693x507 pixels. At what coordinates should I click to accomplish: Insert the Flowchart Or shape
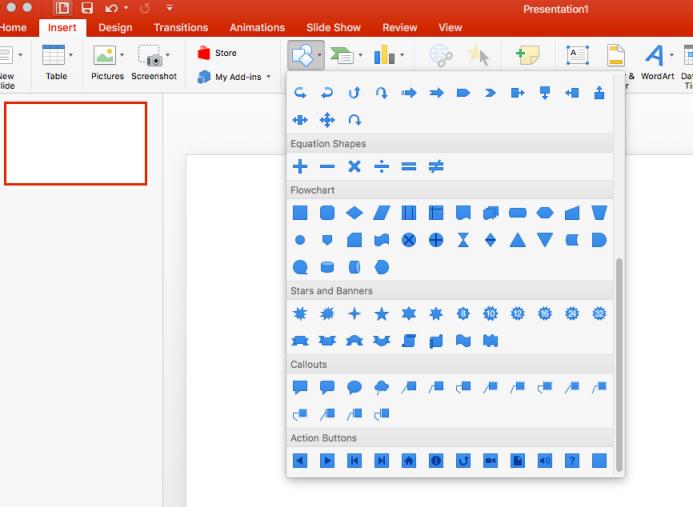click(x=436, y=240)
